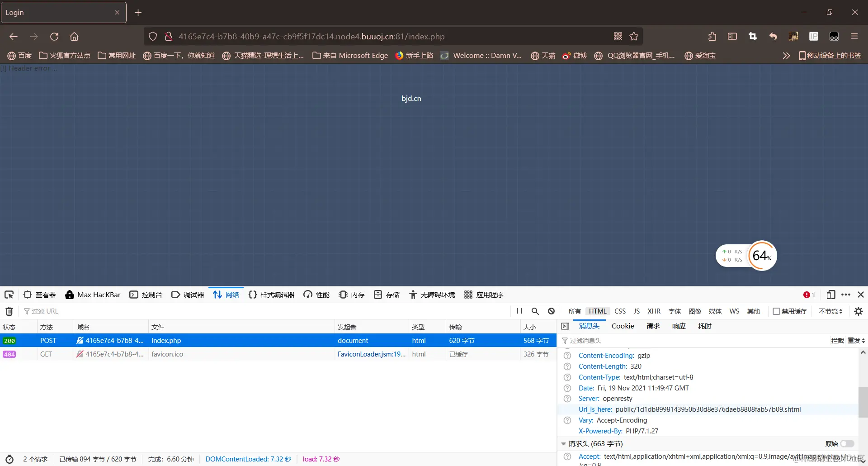Click the block (拦截) button
The height and width of the screenshot is (466, 868).
click(837, 341)
